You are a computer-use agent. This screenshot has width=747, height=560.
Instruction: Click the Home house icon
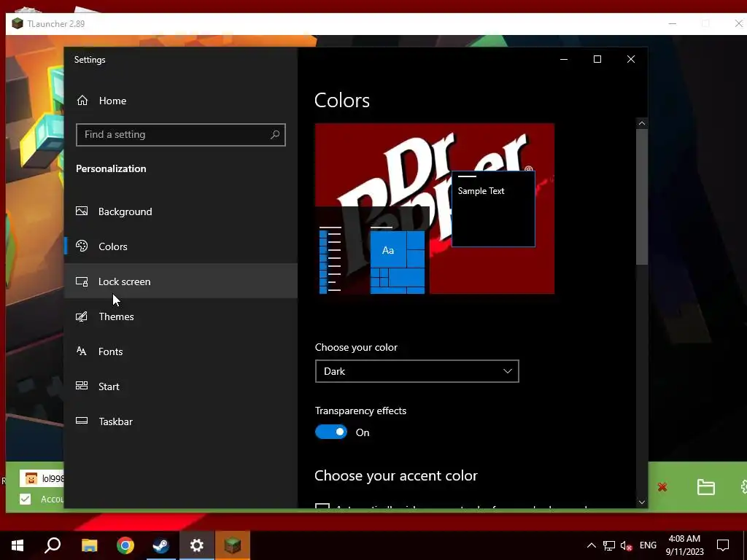tap(82, 101)
